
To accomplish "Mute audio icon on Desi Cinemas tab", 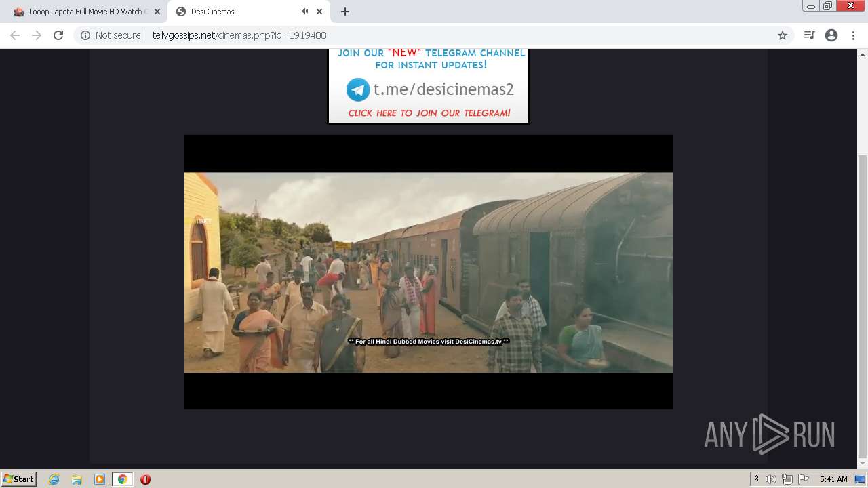I will pos(304,12).
